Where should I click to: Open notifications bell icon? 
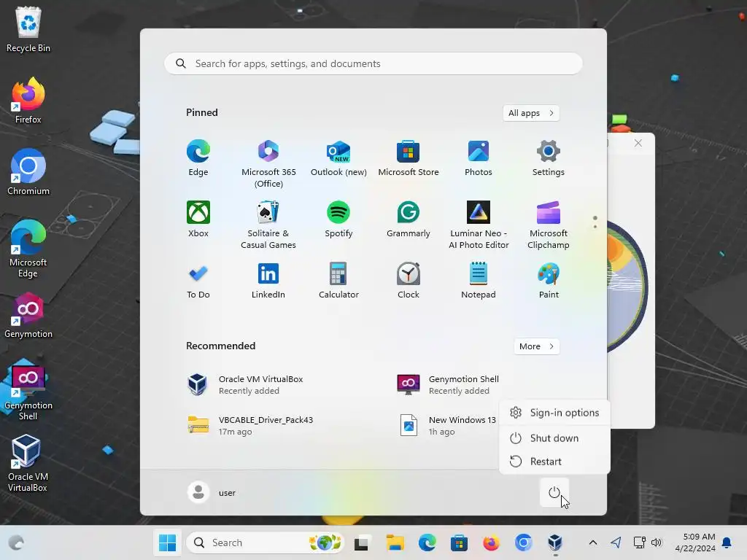(727, 542)
